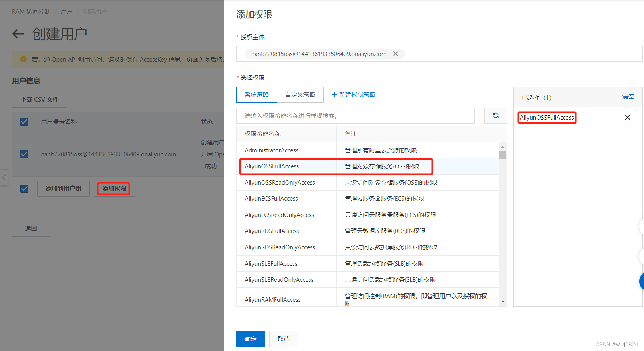Click the scrollbar down arrow in policy list
The image size is (644, 351).
[503, 302]
